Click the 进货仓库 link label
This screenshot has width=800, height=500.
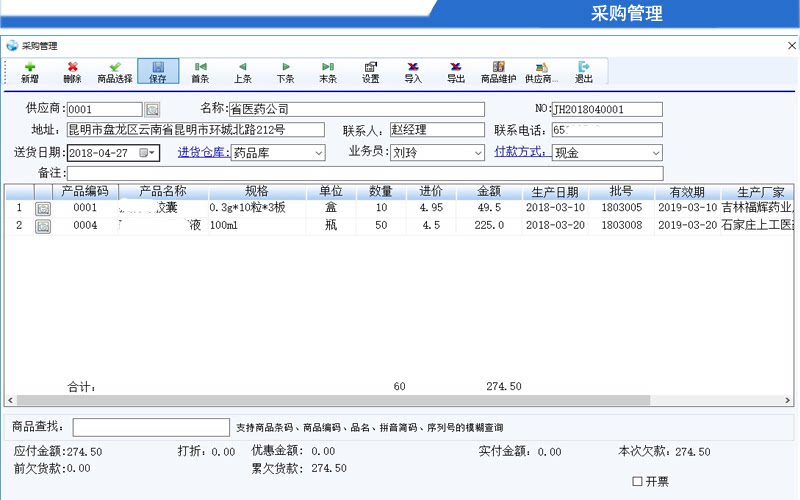click(204, 152)
